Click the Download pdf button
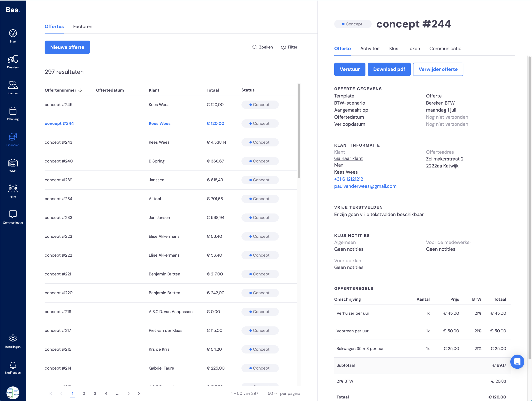 point(389,69)
